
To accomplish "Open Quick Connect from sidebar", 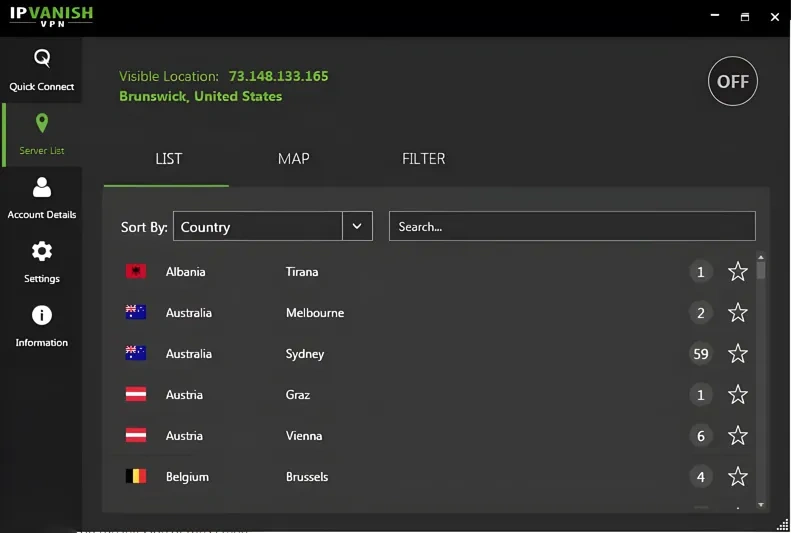I will (41, 70).
